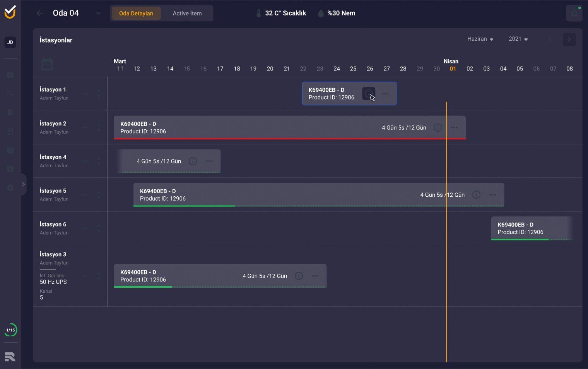Go to next period with right arrow

click(569, 39)
